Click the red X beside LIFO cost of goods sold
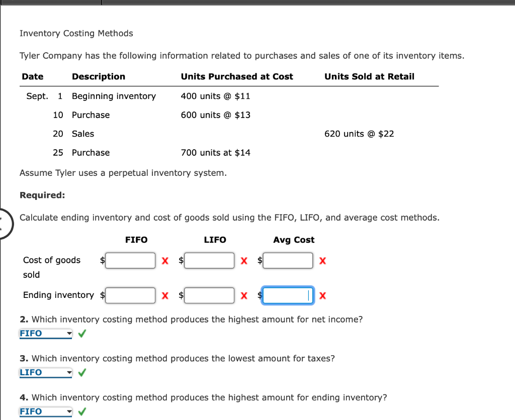 point(244,260)
